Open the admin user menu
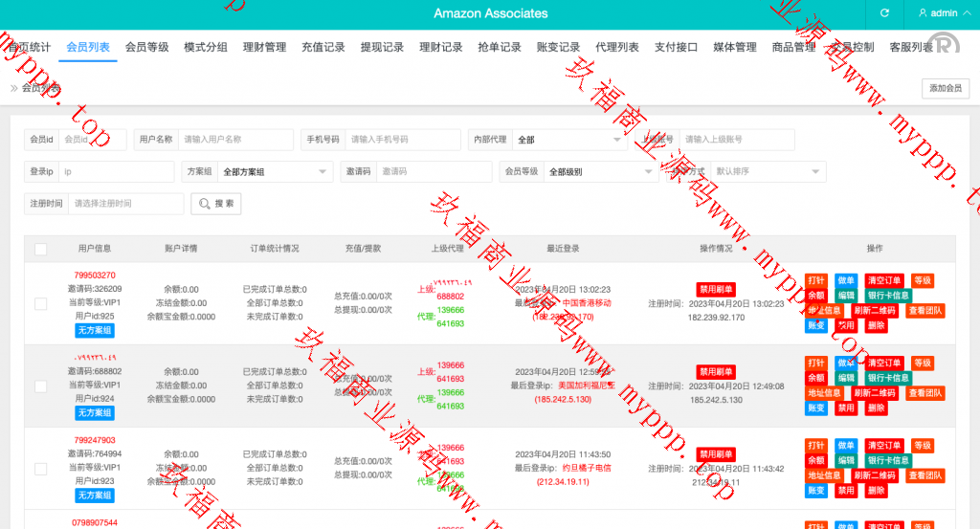The width and height of the screenshot is (980, 529). (x=937, y=13)
